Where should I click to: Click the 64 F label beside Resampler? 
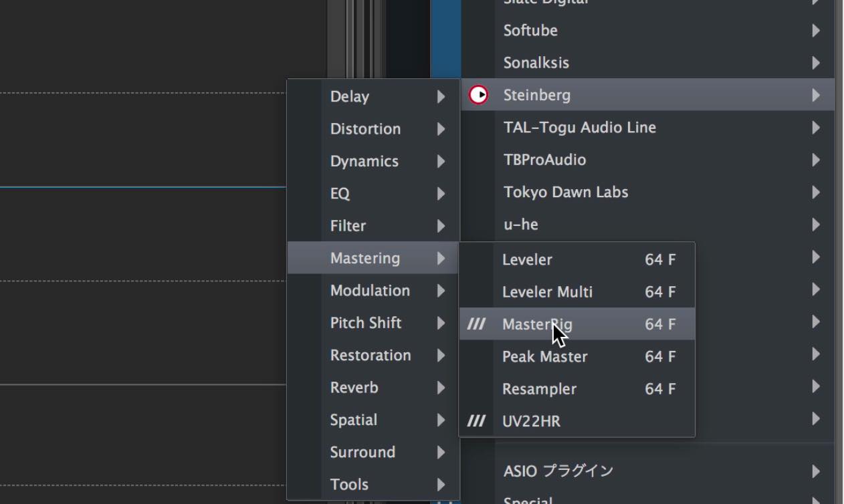[660, 388]
